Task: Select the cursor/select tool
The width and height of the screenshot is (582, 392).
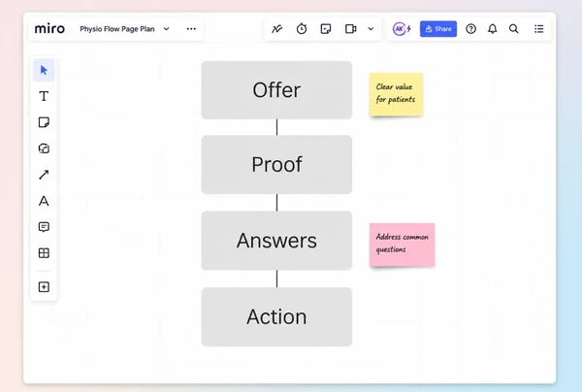Action: pos(44,70)
